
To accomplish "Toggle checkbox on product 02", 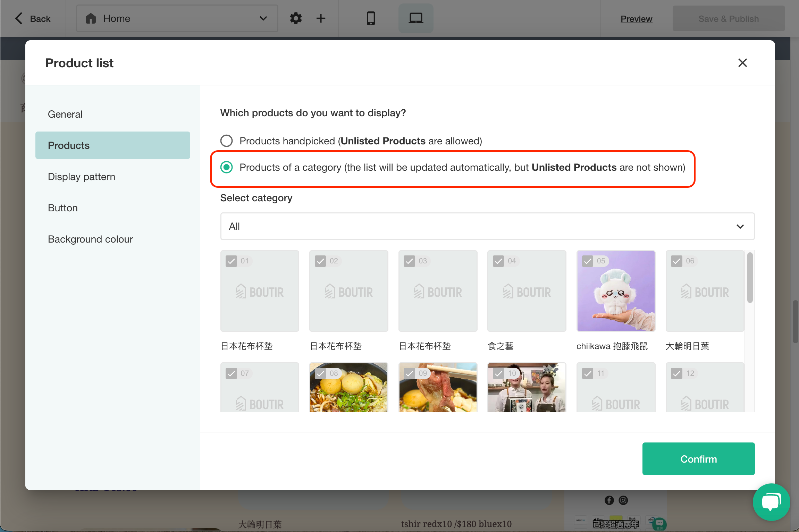I will point(320,261).
